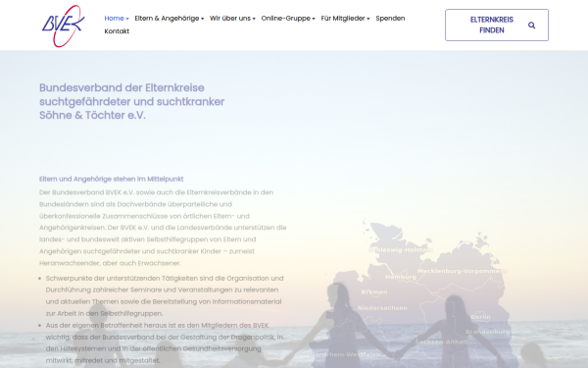Select Bremen on the map
Viewport: 588px width, 368px height.
coord(374,291)
